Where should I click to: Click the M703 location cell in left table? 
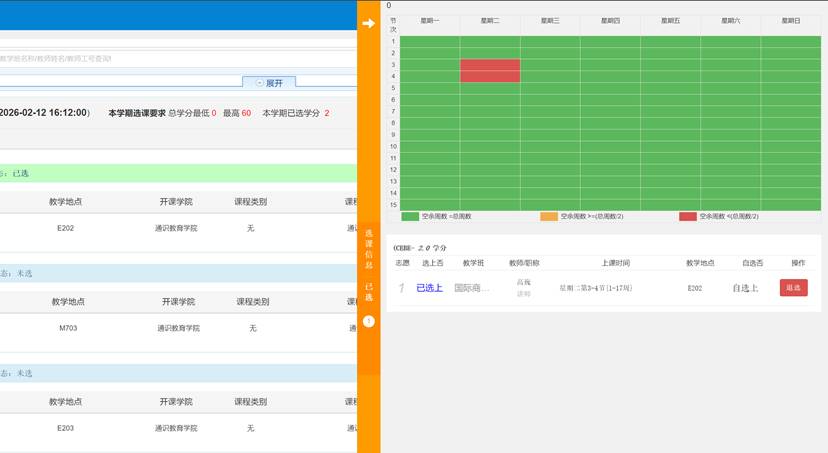66,328
